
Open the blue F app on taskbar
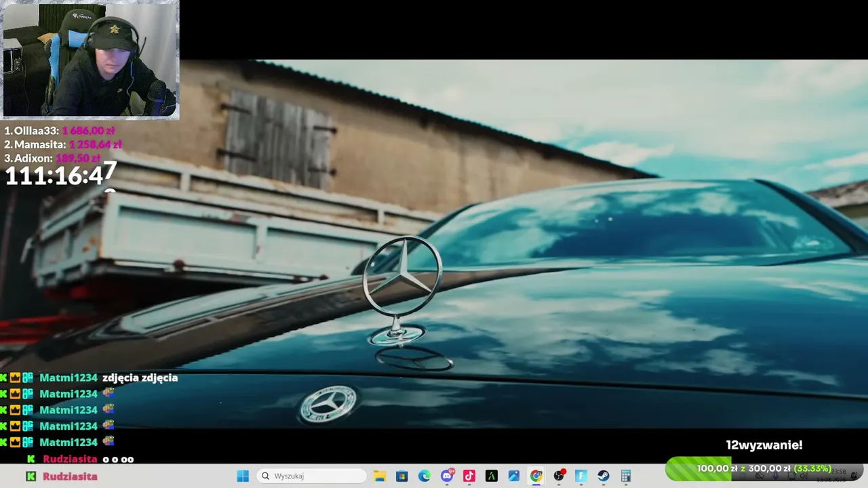pos(581,476)
